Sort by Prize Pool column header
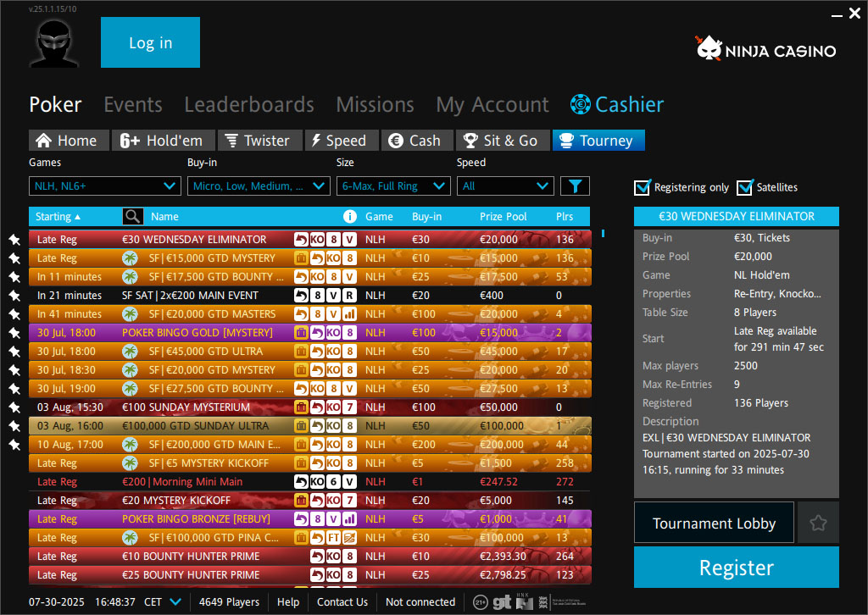 pyautogui.click(x=504, y=216)
